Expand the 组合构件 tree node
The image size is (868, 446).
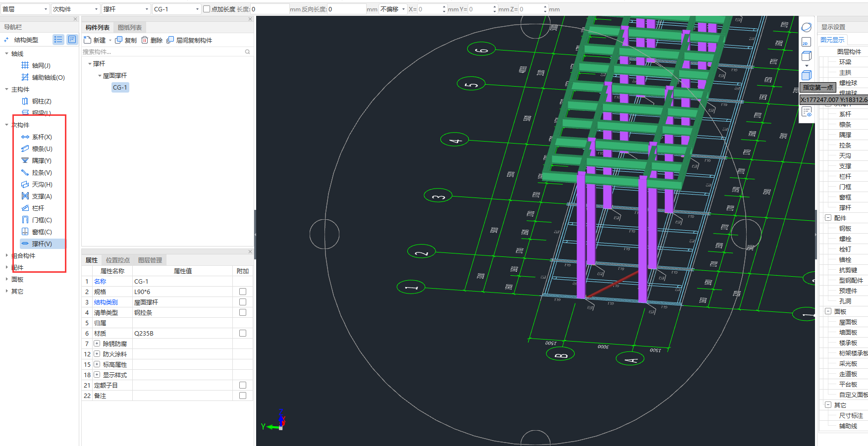[x=6, y=255]
